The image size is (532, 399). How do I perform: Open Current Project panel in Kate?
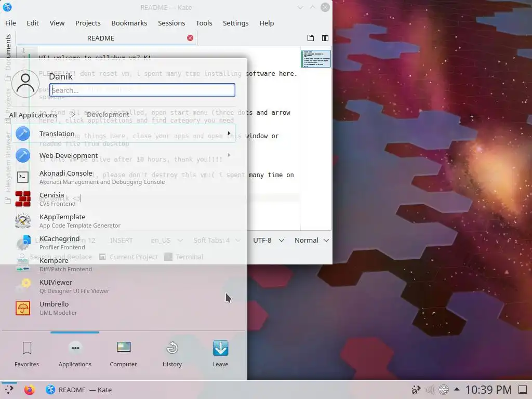[129, 257]
